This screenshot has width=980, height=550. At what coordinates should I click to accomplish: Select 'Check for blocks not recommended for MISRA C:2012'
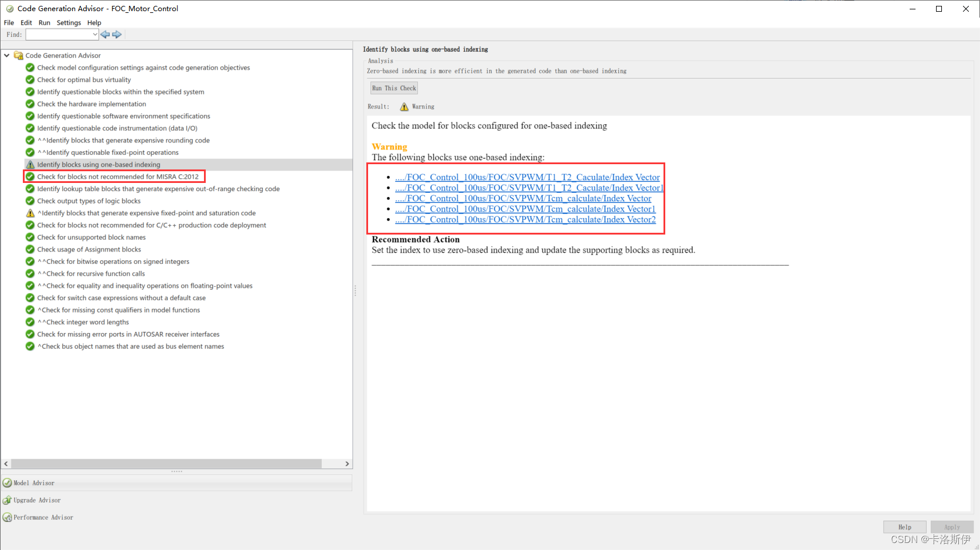118,176
